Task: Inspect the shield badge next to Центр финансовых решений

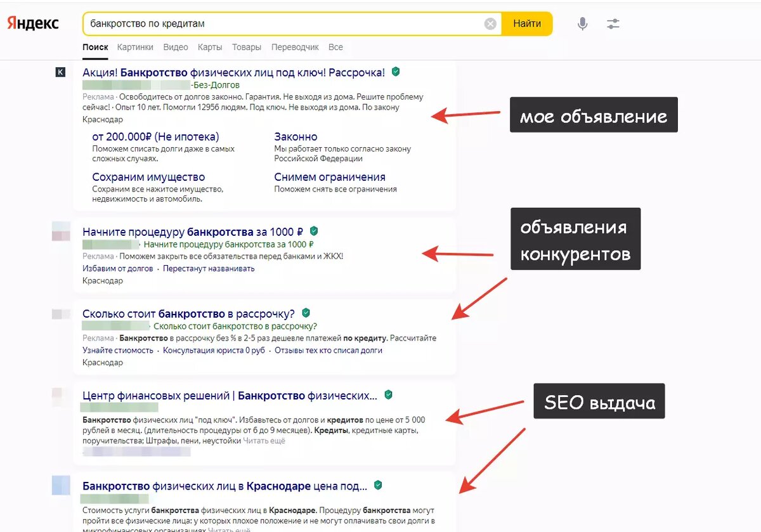Action: (388, 395)
